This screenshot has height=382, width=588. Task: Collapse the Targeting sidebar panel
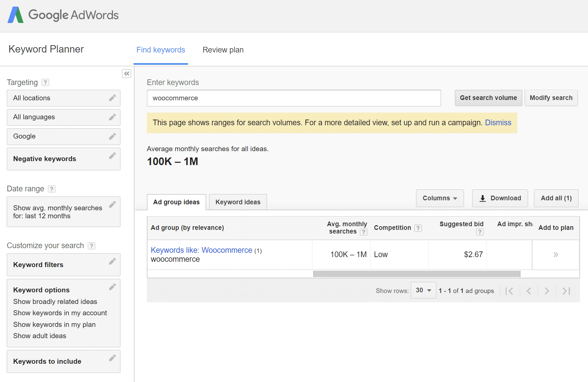click(x=126, y=73)
